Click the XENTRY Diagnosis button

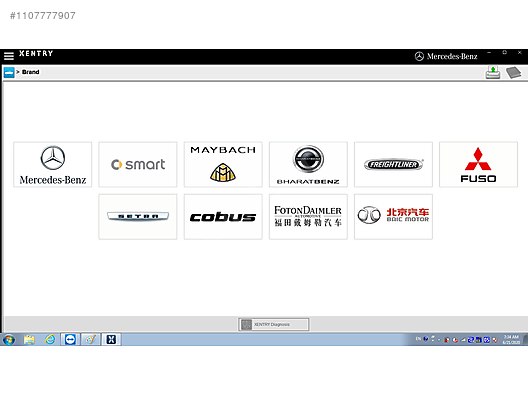tap(273, 325)
